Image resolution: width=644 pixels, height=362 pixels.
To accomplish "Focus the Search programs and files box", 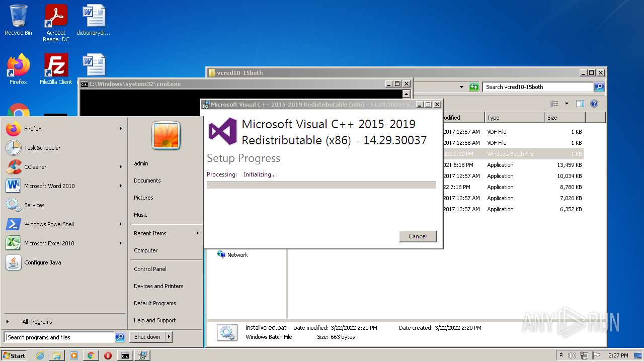I will point(59,337).
